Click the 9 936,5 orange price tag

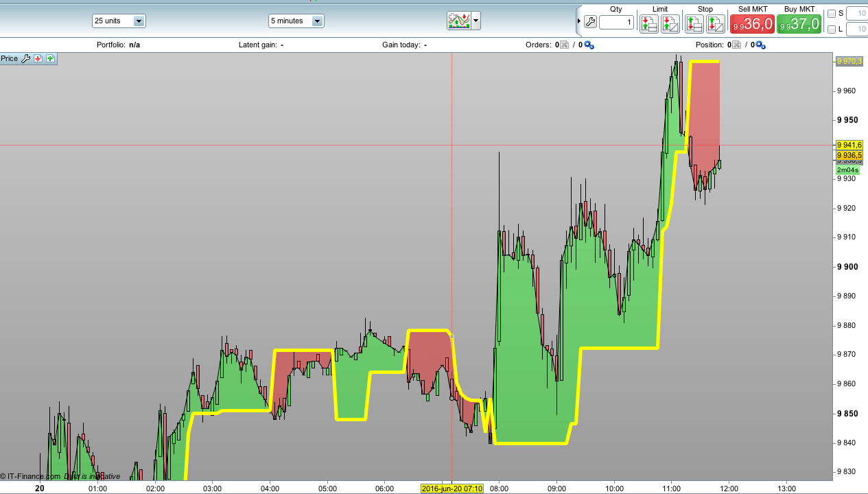[x=849, y=155]
